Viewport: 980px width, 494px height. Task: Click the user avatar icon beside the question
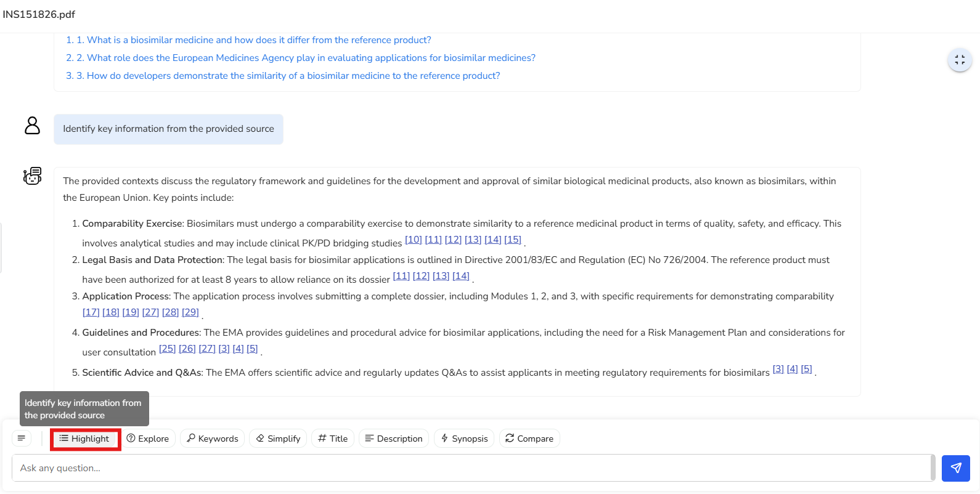[x=32, y=126]
